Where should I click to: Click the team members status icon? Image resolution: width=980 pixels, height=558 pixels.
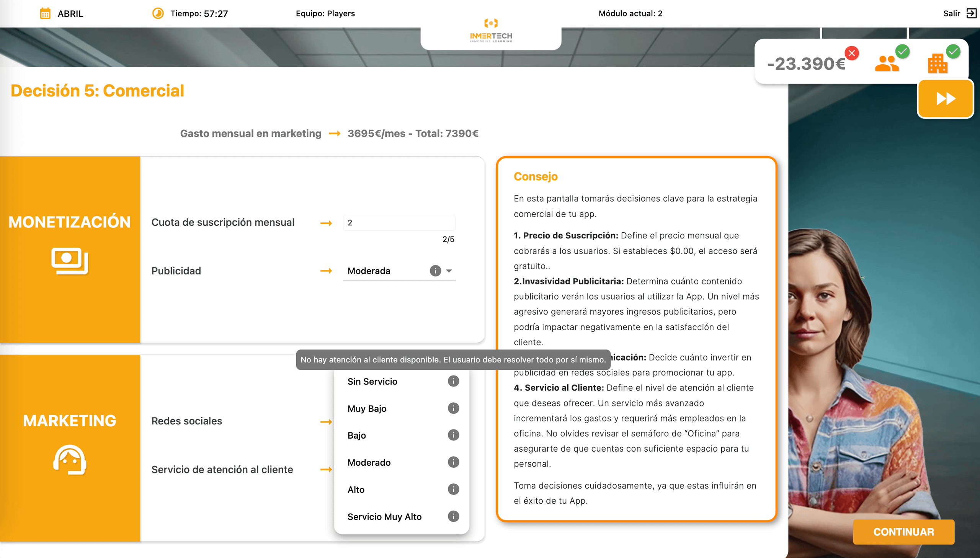tap(887, 64)
